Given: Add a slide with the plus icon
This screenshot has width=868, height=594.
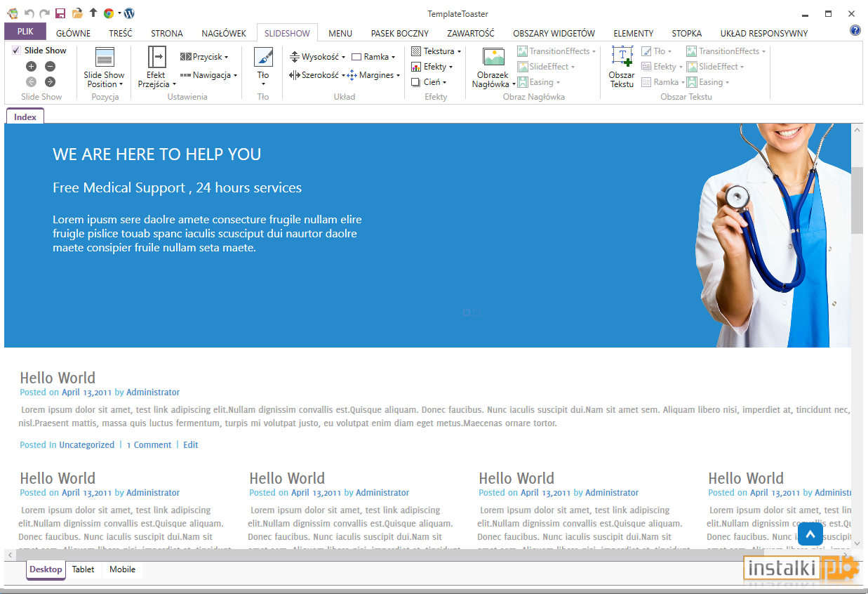Looking at the screenshot, I should [x=31, y=67].
